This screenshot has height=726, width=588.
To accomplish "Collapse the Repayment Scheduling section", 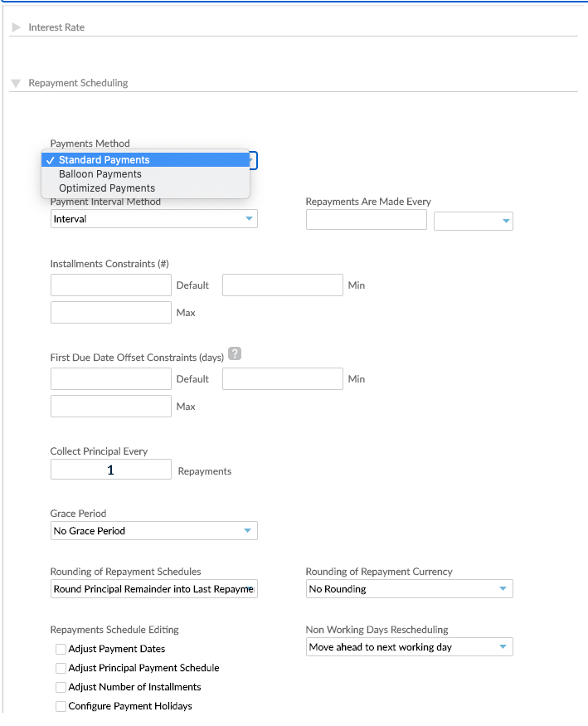I will coord(16,82).
